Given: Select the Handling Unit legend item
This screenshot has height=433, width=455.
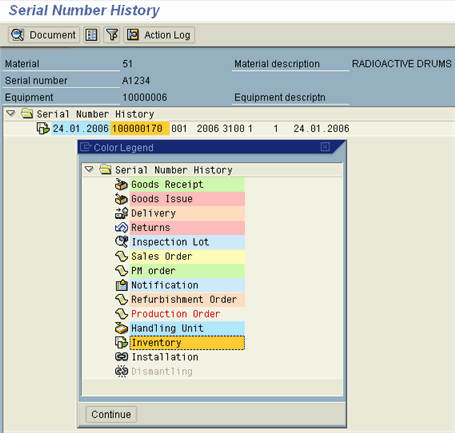Looking at the screenshot, I should coord(187,328).
